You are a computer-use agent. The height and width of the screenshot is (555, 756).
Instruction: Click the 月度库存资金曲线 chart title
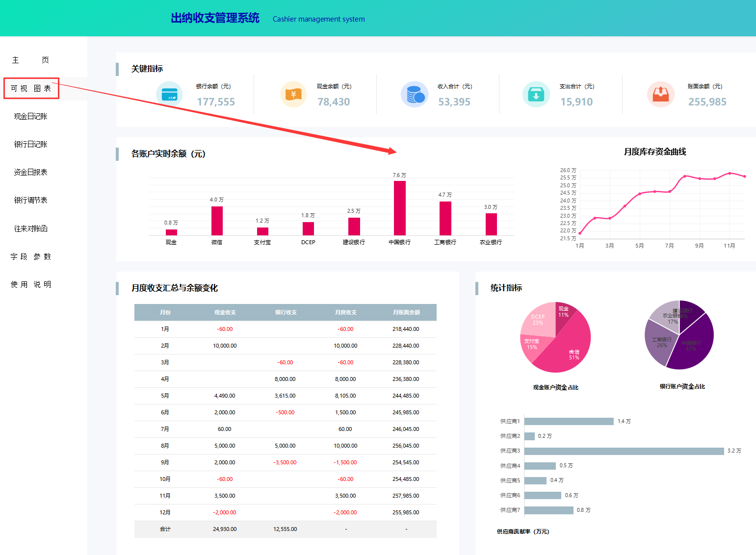pos(655,151)
